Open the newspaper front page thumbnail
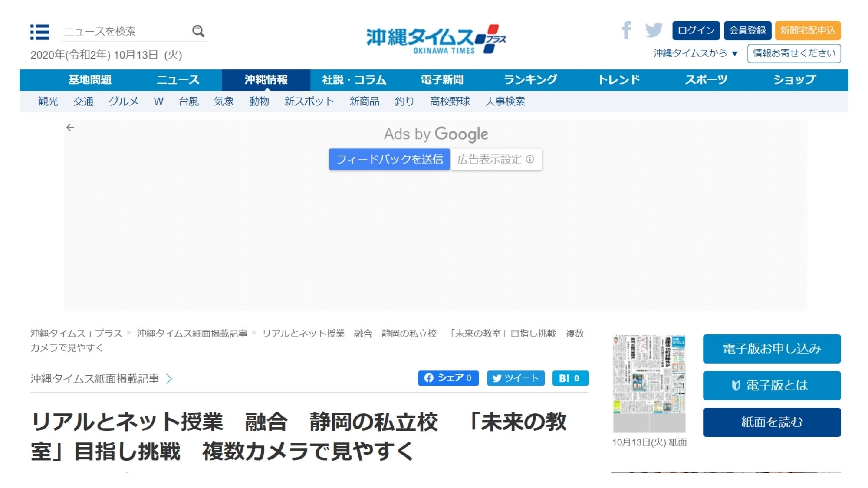Viewport: 868px width, 488px height. (649, 383)
